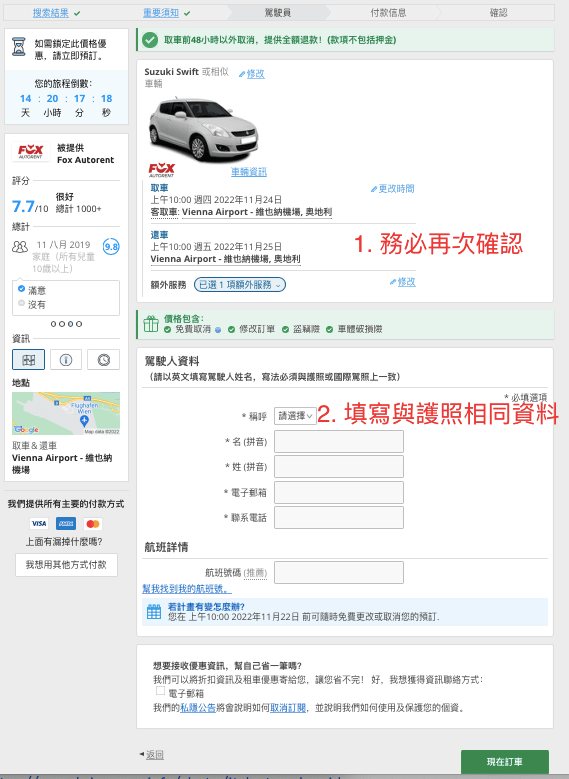
Task: Click the 7.7 rating score text
Action: (23, 206)
